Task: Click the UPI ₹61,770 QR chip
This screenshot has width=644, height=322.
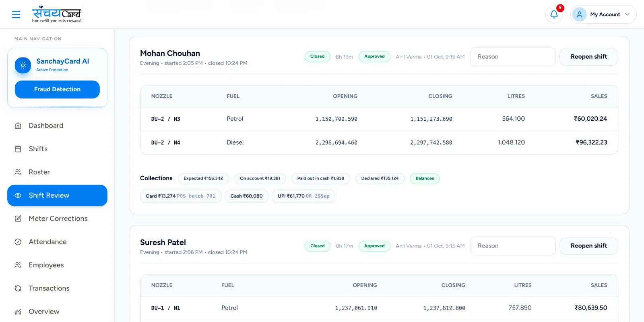Action: [303, 196]
